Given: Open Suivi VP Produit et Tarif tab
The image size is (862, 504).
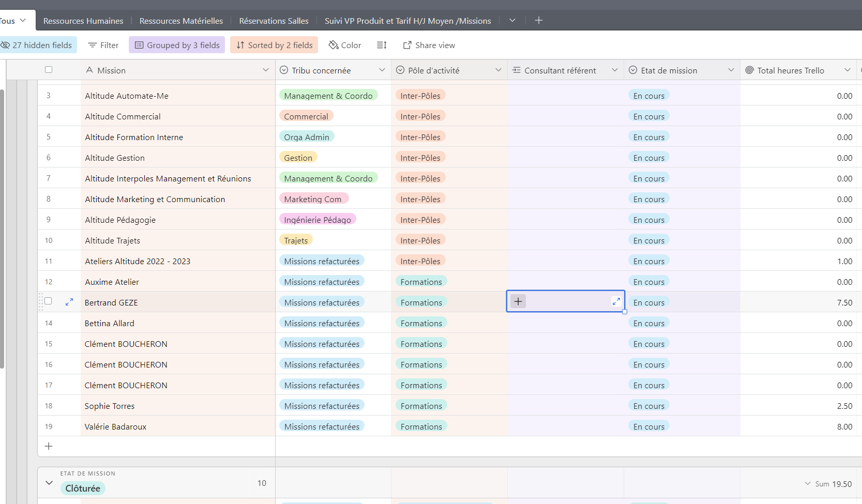Looking at the screenshot, I should (407, 21).
